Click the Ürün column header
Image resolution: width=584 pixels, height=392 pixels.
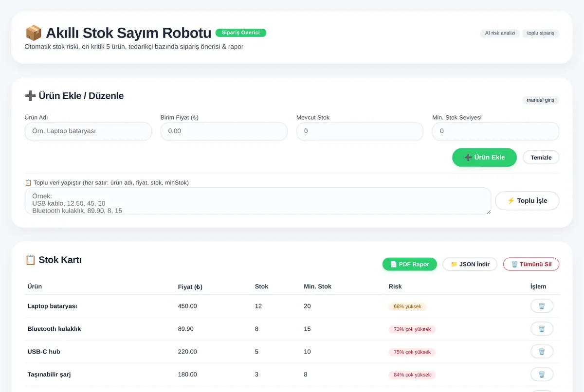coord(35,286)
